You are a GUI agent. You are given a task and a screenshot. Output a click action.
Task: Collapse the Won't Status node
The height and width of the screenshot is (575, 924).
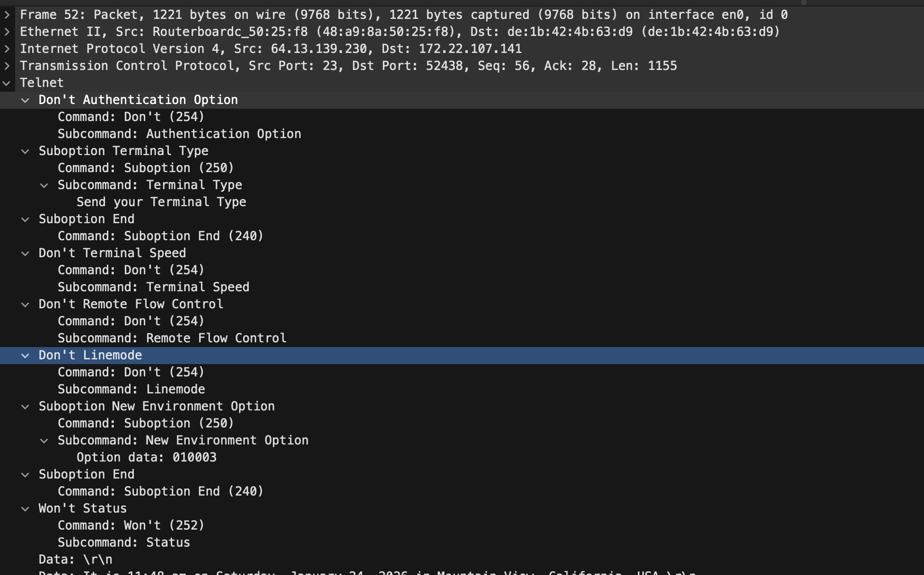click(26, 508)
